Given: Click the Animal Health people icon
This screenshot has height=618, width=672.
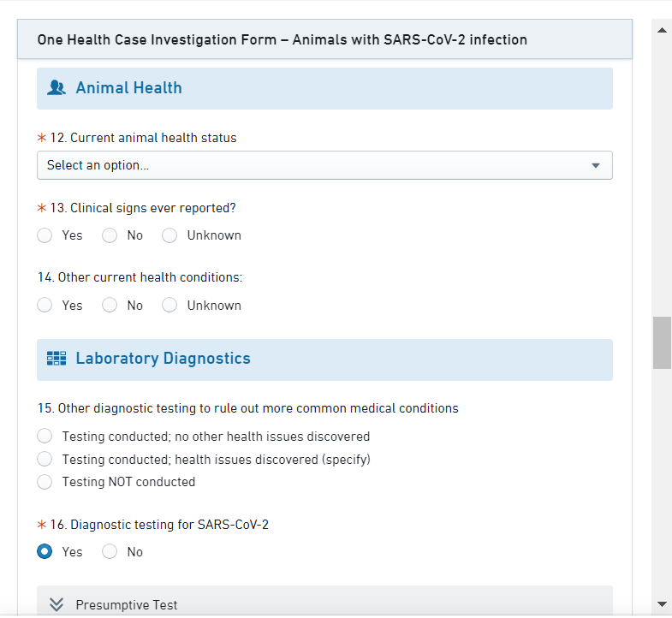Looking at the screenshot, I should [x=56, y=87].
